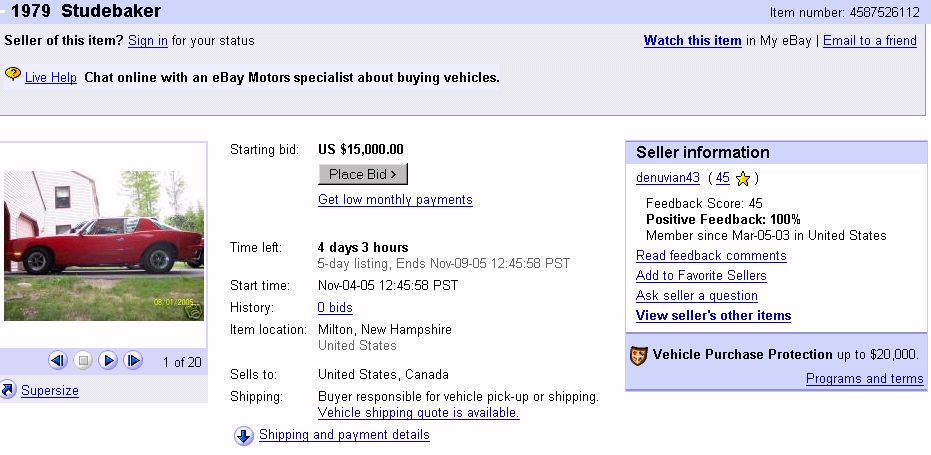Click the seller's yellow feedback star
Screen dimensions: 931x455
tap(742, 179)
